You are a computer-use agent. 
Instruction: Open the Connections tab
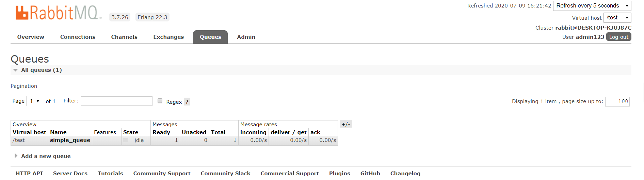[x=78, y=37]
